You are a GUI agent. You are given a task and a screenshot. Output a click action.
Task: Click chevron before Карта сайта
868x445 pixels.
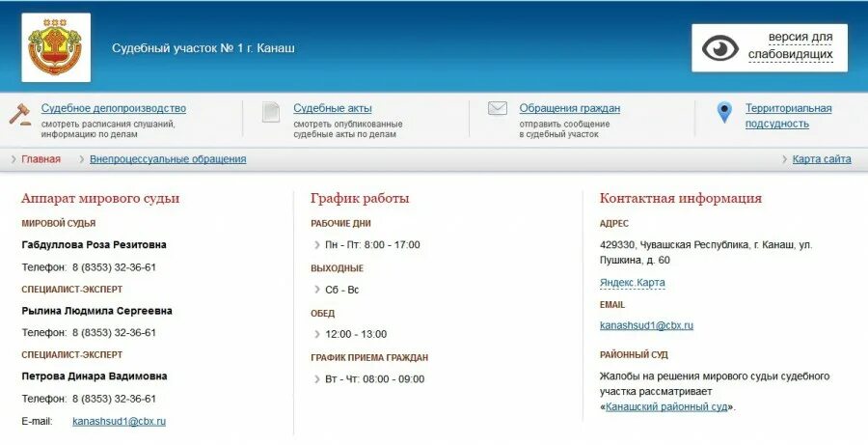click(784, 159)
